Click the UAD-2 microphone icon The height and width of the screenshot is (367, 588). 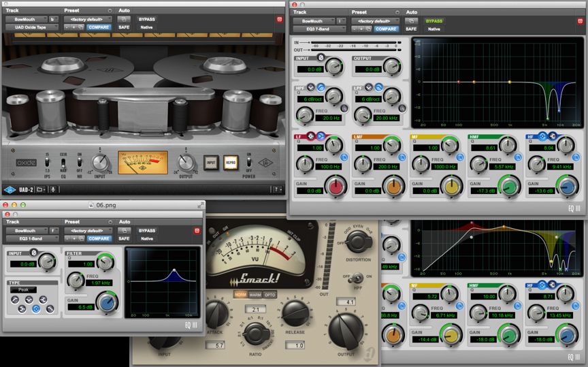pyautogui.click(x=52, y=191)
